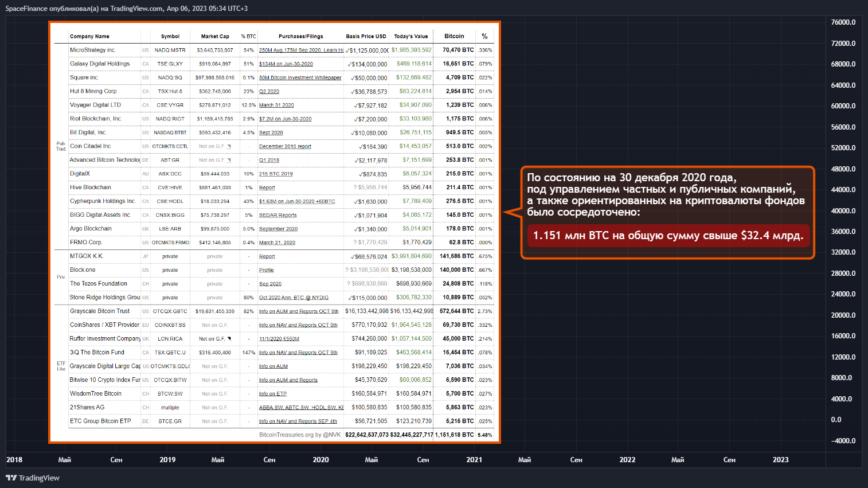Click the 'Company Name' column header

point(89,37)
